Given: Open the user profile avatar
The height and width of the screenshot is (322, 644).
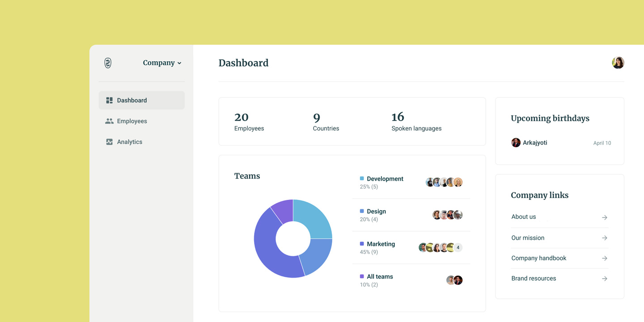Looking at the screenshot, I should click(618, 63).
